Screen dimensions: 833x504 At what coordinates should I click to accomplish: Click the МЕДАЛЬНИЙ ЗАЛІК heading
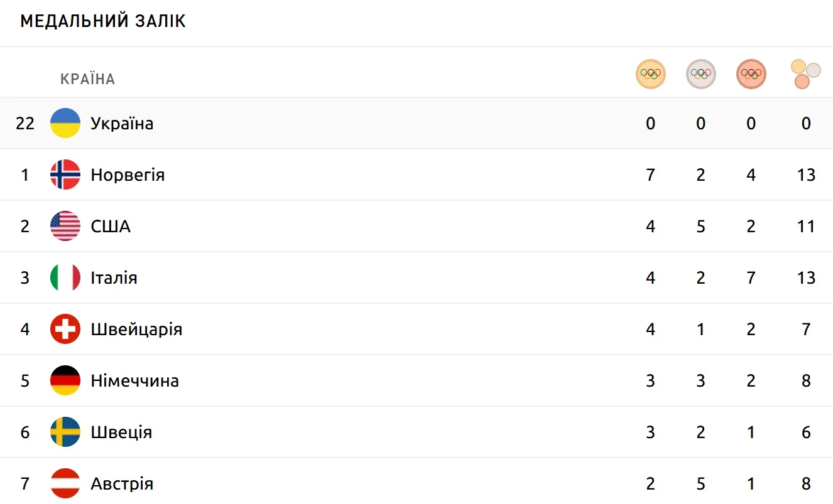103,21
